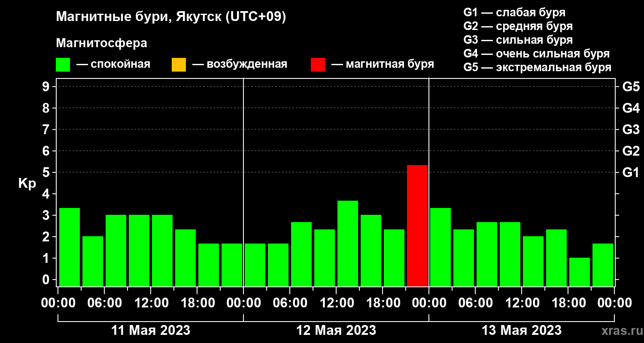Viewport: 644px width, 343px height.
Task: Click the orange 'возбужденная' legend swatch
Action: tap(179, 65)
